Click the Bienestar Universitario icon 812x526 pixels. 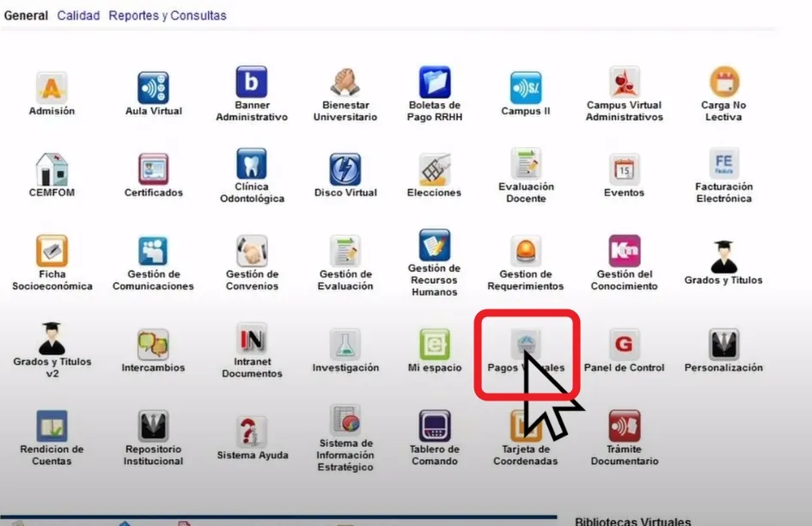click(x=345, y=83)
